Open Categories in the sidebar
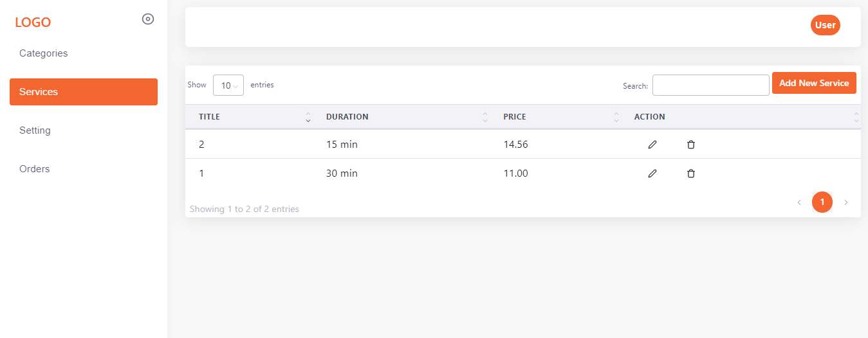 click(44, 53)
